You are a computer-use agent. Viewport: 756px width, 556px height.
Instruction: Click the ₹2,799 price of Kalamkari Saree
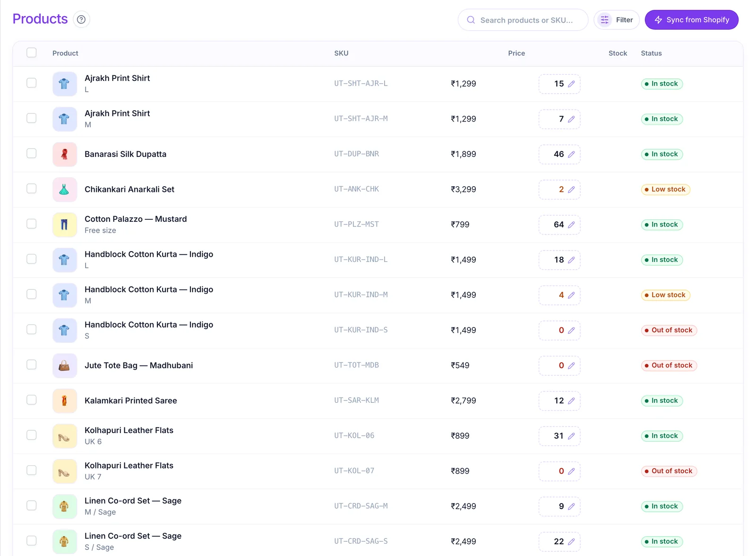click(x=464, y=400)
